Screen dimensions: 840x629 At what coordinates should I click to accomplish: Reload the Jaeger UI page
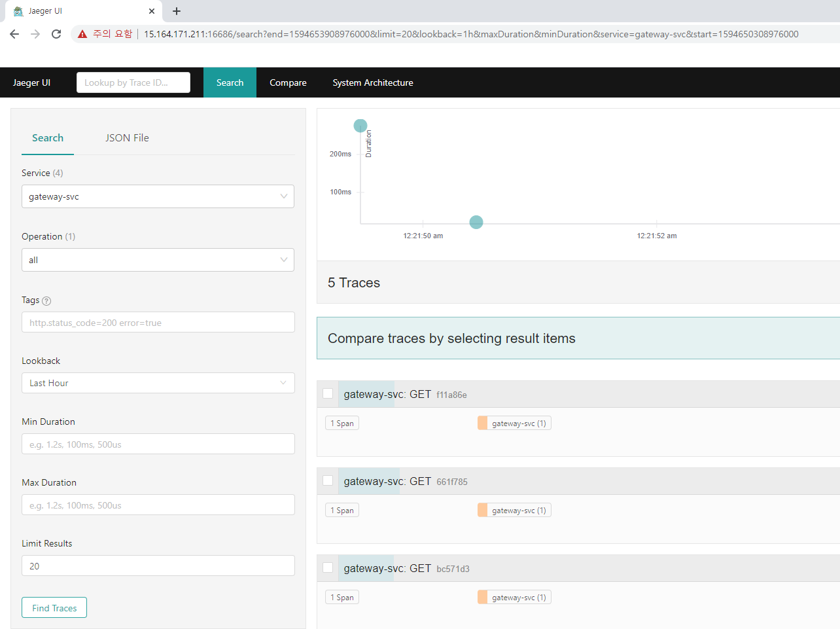[x=56, y=34]
